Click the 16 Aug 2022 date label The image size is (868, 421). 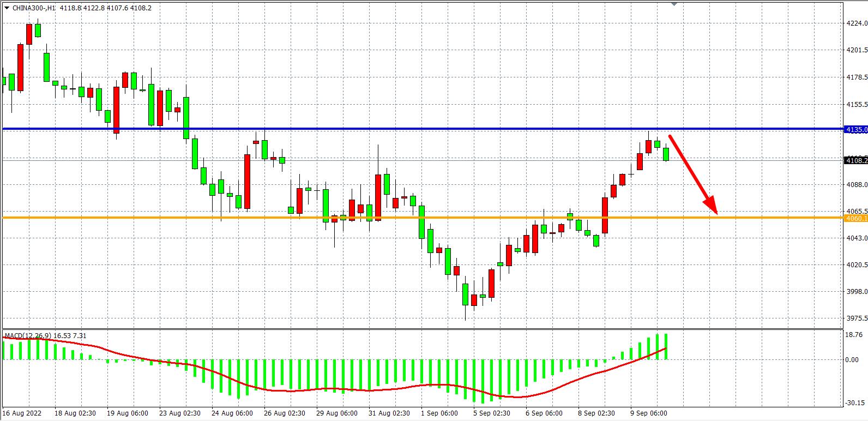(x=22, y=413)
